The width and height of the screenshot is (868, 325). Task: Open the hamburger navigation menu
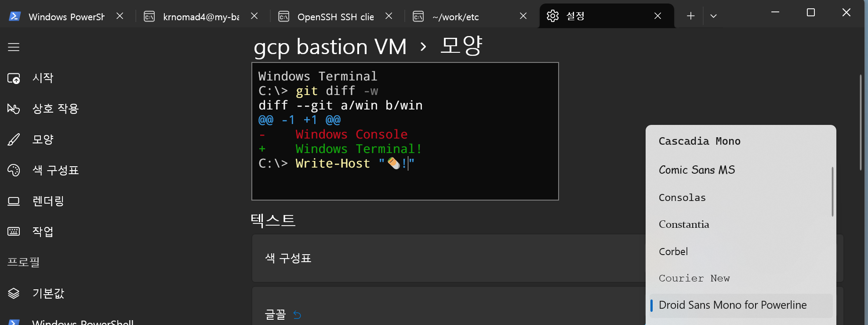click(14, 47)
